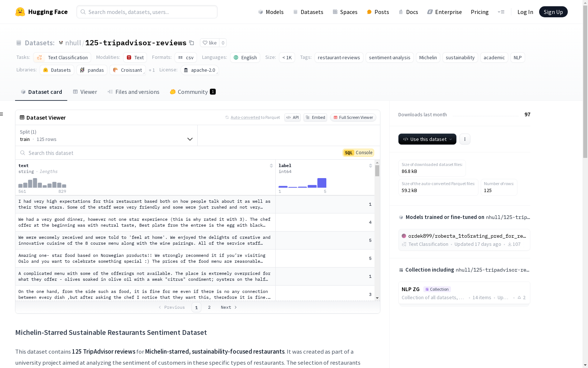Click the restaurant-reviews tag
Screen dimensions: 588x368
[x=339, y=57]
